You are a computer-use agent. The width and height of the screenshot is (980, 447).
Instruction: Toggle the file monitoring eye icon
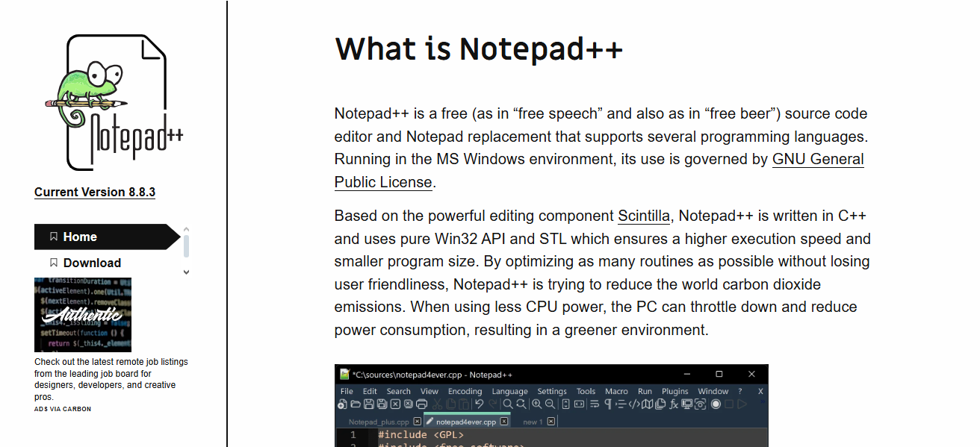click(x=700, y=404)
